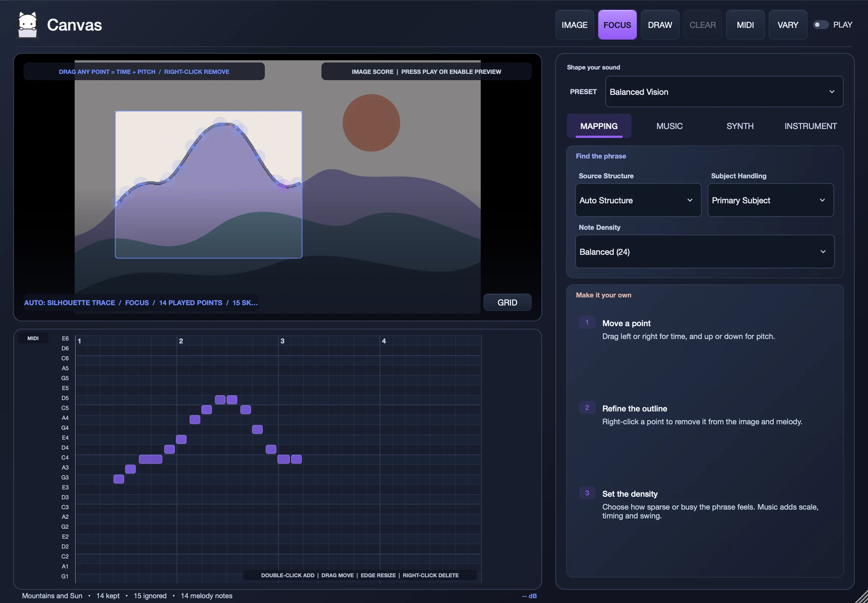Screen dimensions: 868x603
Task: Click the step 1 number badge
Action: 587,322
